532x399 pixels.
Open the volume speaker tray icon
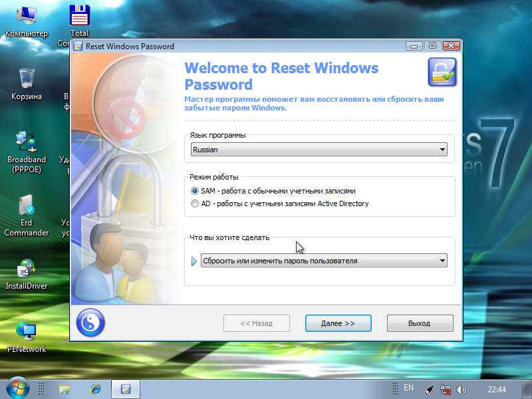(461, 390)
